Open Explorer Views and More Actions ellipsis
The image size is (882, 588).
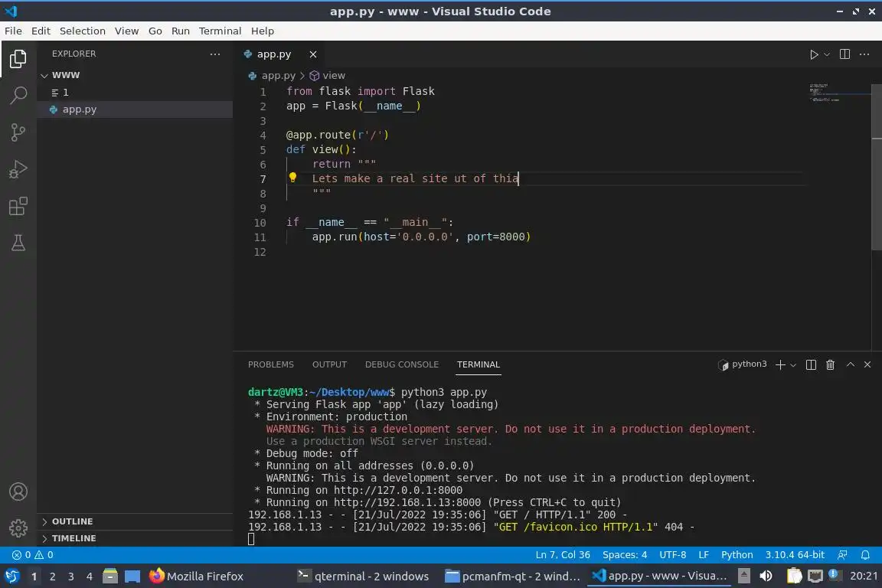[215, 54]
